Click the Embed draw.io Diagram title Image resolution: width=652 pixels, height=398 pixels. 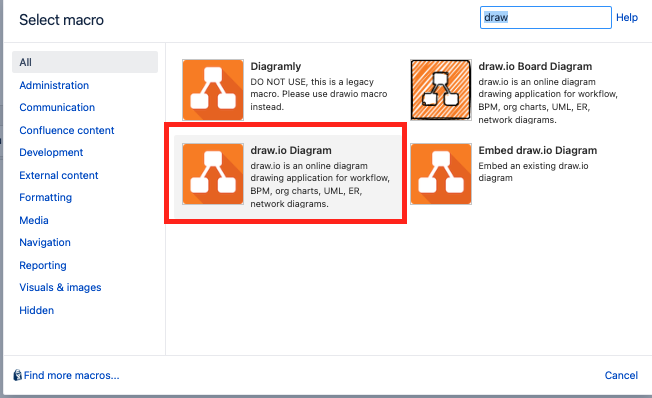[x=538, y=151]
